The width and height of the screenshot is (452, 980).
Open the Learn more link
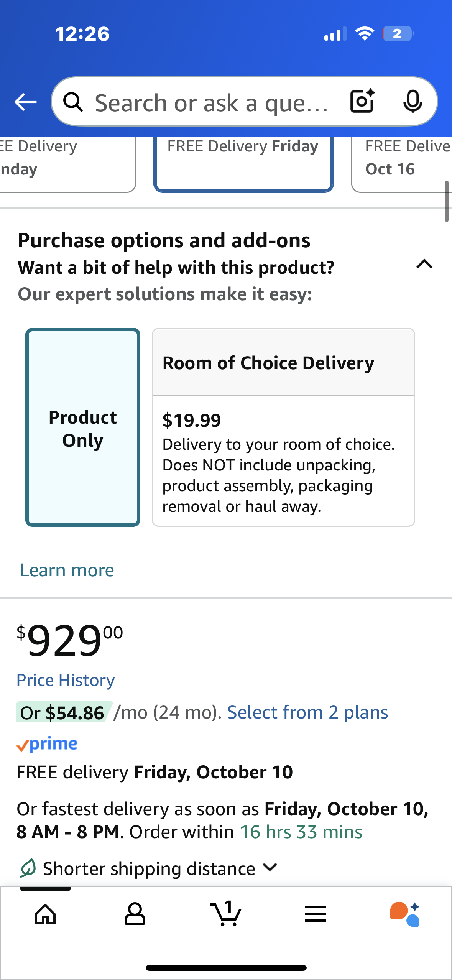pyautogui.click(x=67, y=570)
